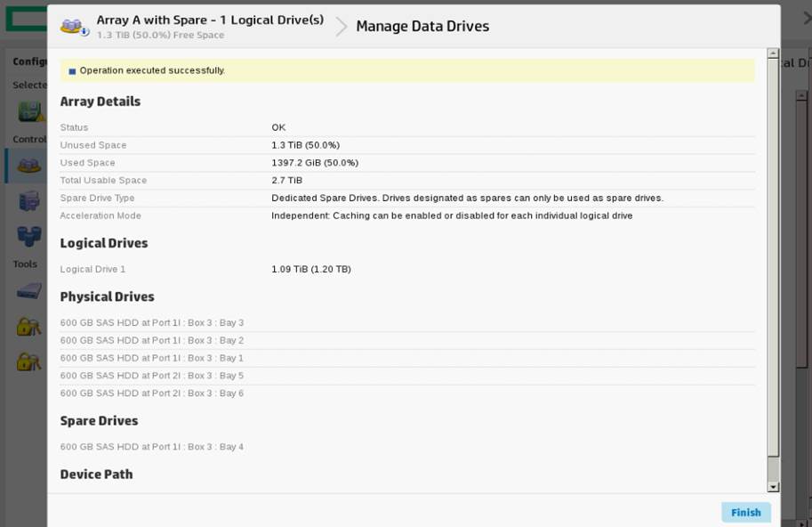Screen dimensions: 812x527
Task: Click the scrollbar up arrow in the dialog
Action: (x=773, y=53)
